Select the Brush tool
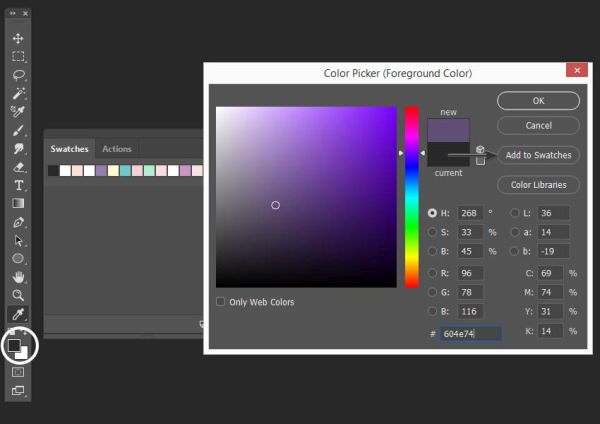600x424 pixels. [18, 130]
